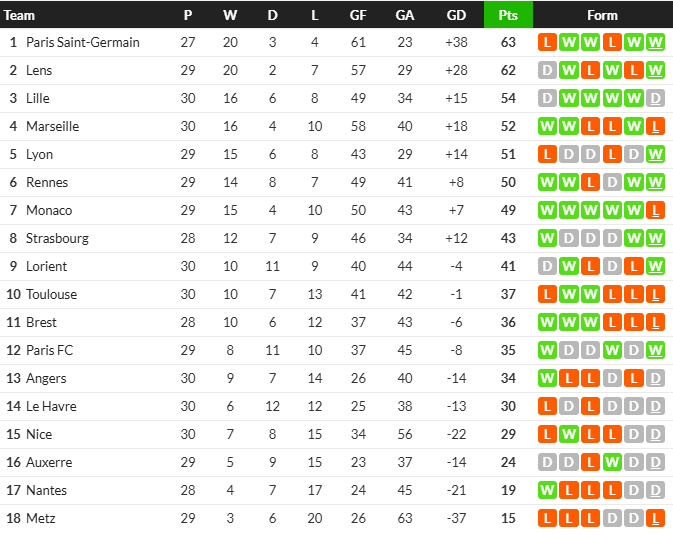Click Auxerre's green W form badge

point(612,462)
